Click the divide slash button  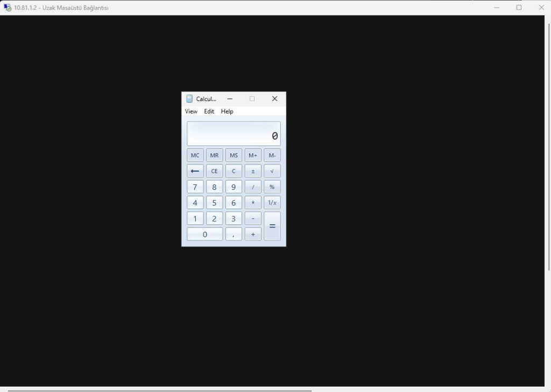pos(253,187)
